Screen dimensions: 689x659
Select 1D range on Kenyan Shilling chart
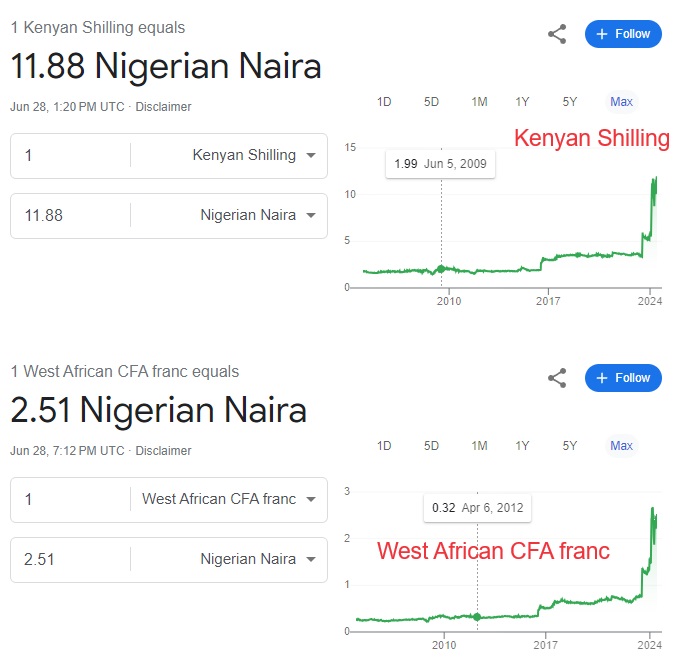click(384, 102)
